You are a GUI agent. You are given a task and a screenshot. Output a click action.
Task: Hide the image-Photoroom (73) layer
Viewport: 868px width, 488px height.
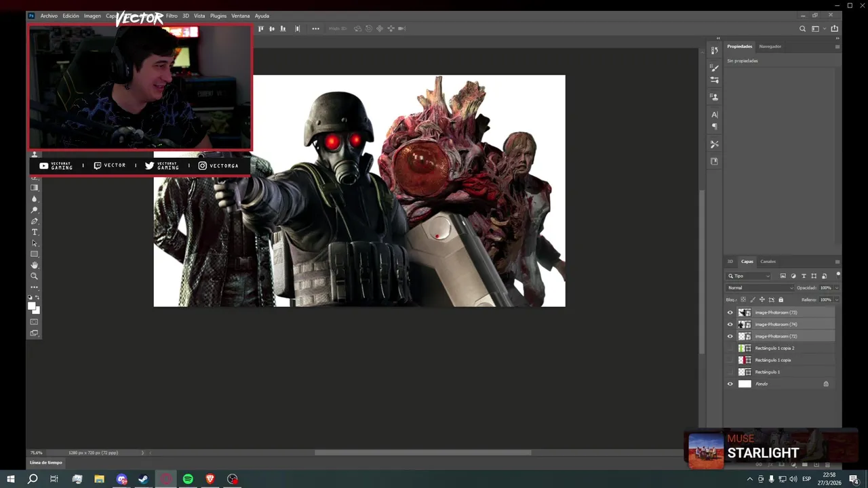pyautogui.click(x=730, y=312)
